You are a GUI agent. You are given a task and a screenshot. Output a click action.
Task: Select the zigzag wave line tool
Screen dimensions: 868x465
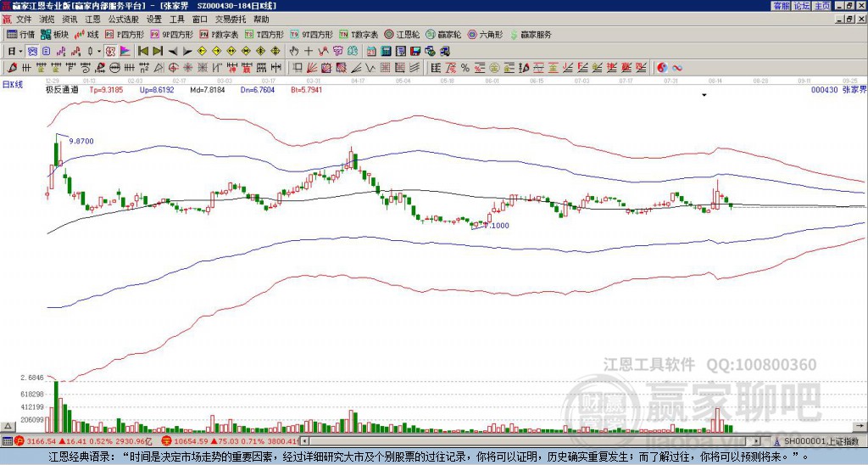370,68
